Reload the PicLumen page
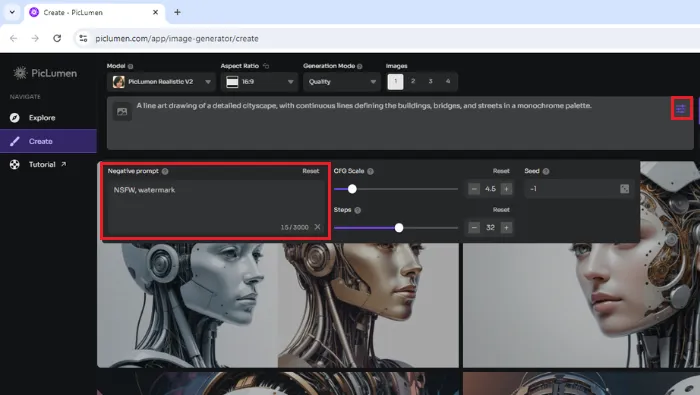This screenshot has height=395, width=700. (57, 38)
